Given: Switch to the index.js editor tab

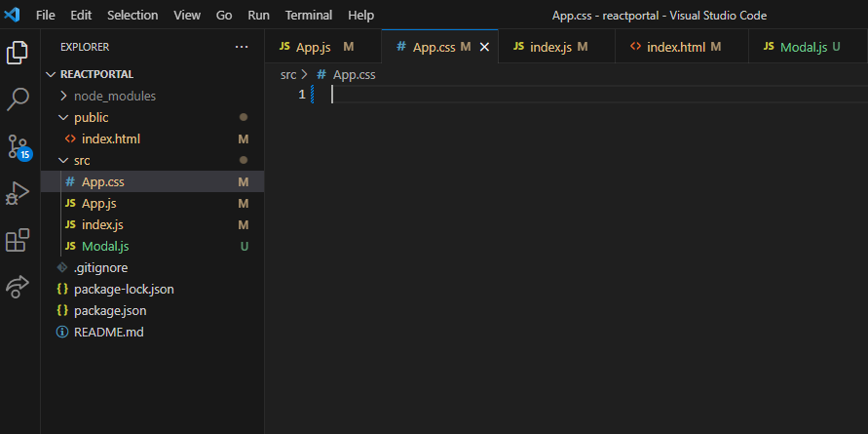Looking at the screenshot, I should coord(557,47).
